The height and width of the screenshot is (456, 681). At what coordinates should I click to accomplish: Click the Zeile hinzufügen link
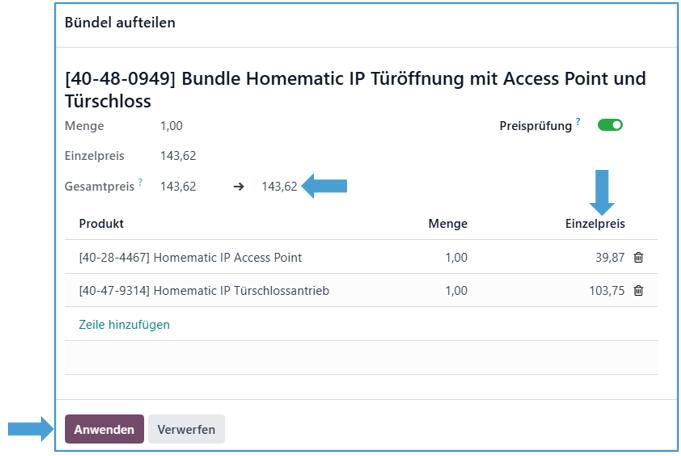pos(124,324)
